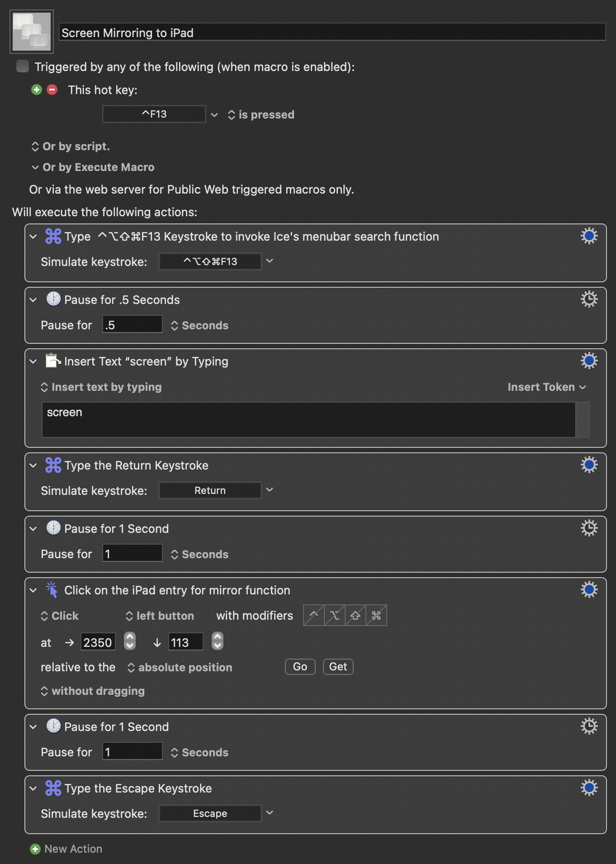
Task: Open gear menu for Pause .5 Seconds action
Action: [589, 299]
